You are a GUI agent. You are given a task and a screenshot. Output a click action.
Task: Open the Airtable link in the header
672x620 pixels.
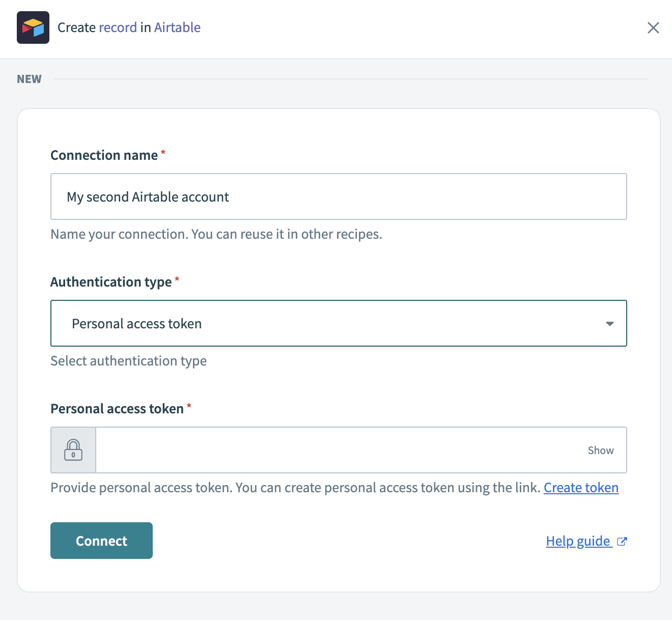point(177,27)
